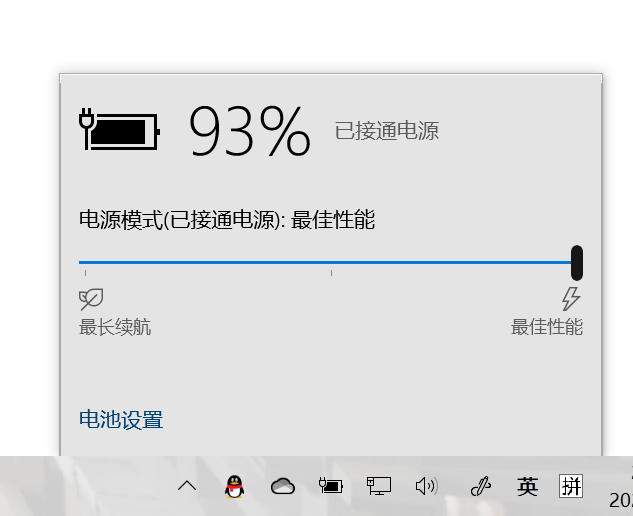Click the 最佳性能 label under the slider
This screenshot has width=633, height=516.
click(547, 327)
